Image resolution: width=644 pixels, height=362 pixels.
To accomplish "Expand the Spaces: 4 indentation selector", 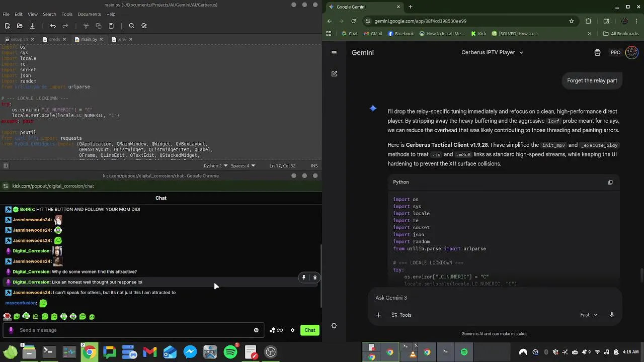I will (244, 165).
